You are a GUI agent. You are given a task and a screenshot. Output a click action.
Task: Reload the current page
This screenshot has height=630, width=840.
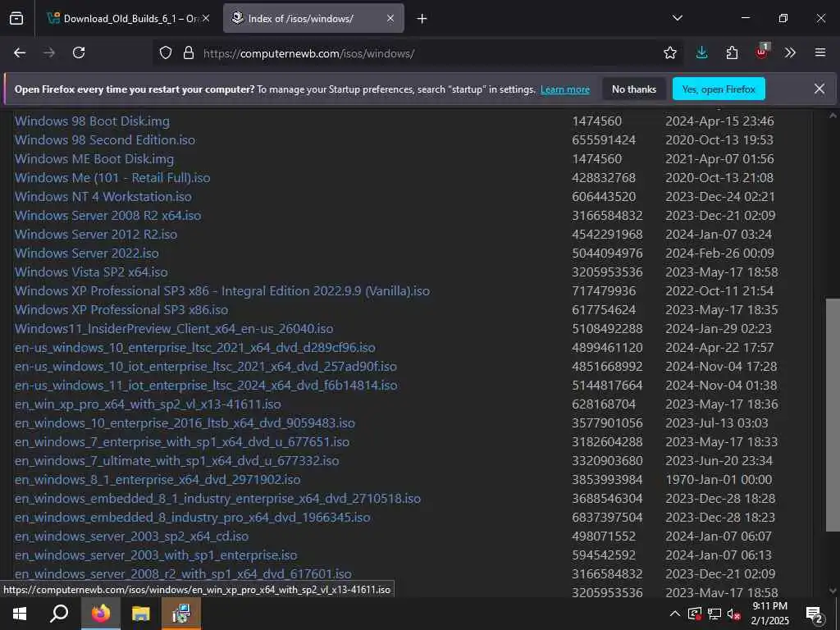[79, 52]
